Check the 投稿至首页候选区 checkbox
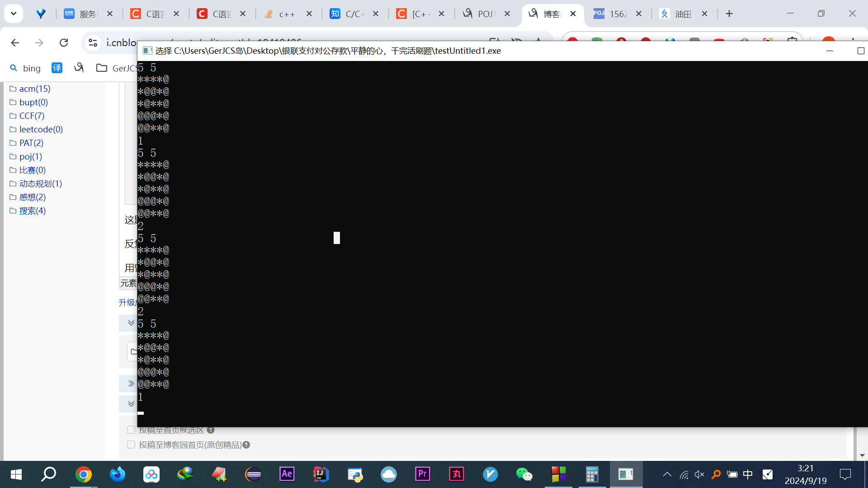Image resolution: width=868 pixels, height=488 pixels. pos(131,430)
